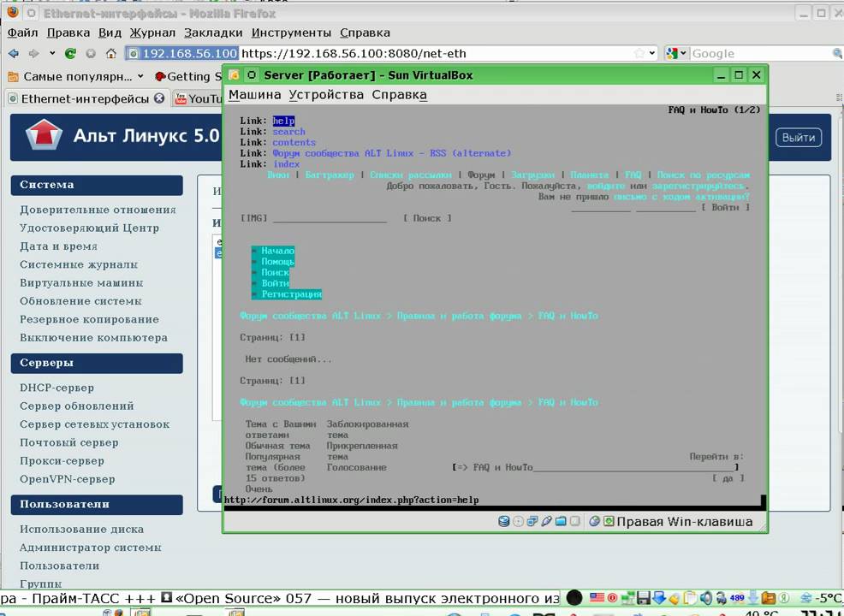Open the Журнал menu in Firefox
The width and height of the screenshot is (844, 616).
[x=153, y=33]
